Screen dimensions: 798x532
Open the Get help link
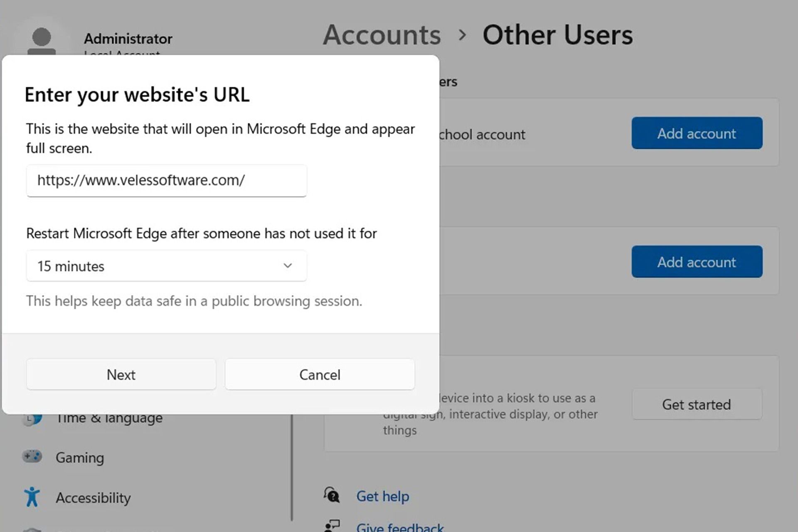click(383, 496)
